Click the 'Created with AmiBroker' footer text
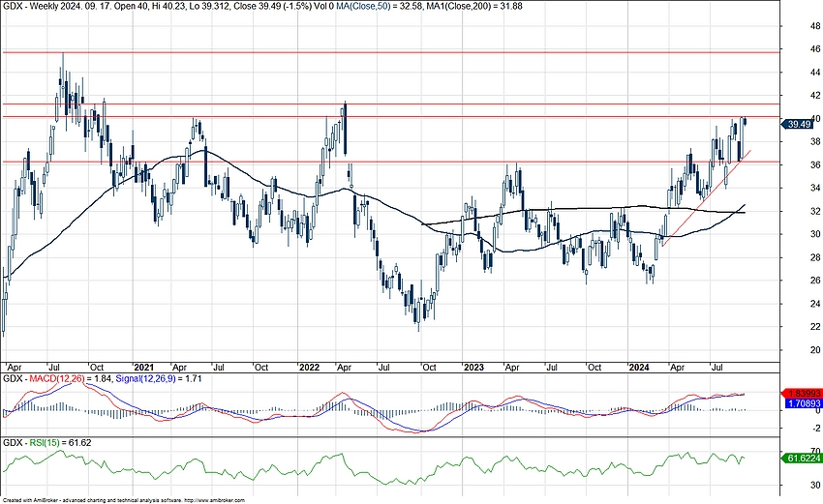The width and height of the screenshot is (823, 504). (x=30, y=501)
